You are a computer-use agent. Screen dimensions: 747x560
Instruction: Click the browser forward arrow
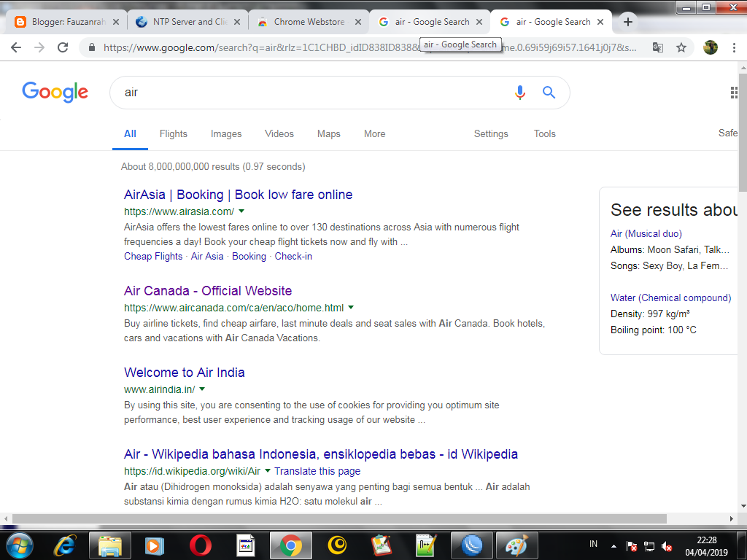coord(39,47)
